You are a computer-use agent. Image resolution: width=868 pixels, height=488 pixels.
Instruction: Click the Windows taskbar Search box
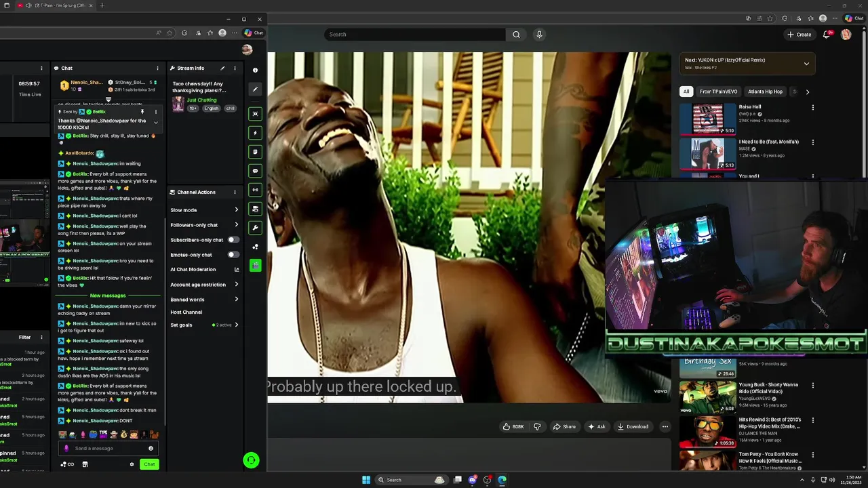(412, 480)
